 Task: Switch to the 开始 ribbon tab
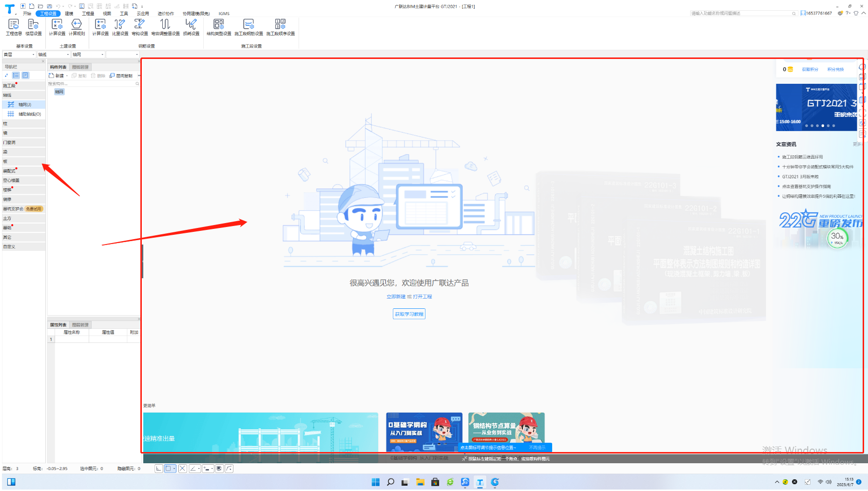tap(27, 14)
